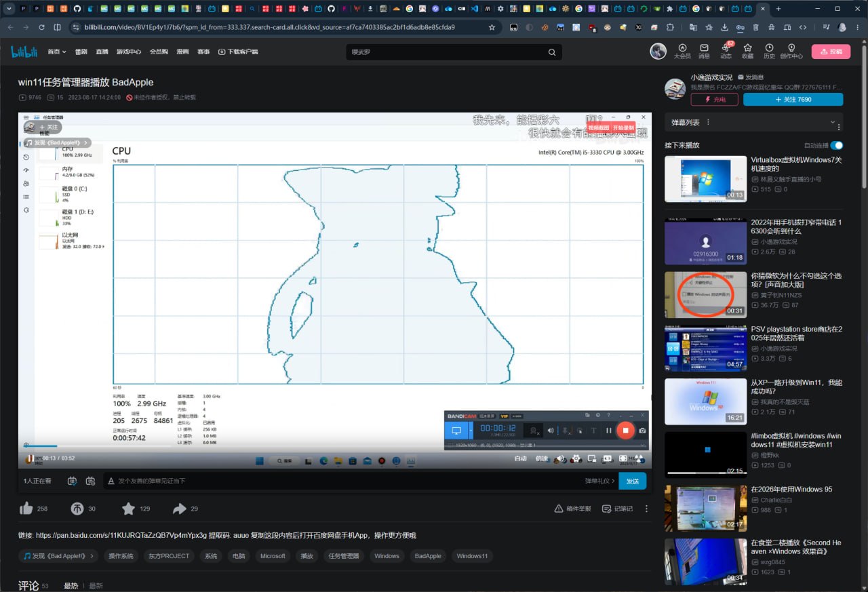The height and width of the screenshot is (592, 868).
Task: Click the 记笔记 notes button
Action: click(x=618, y=509)
